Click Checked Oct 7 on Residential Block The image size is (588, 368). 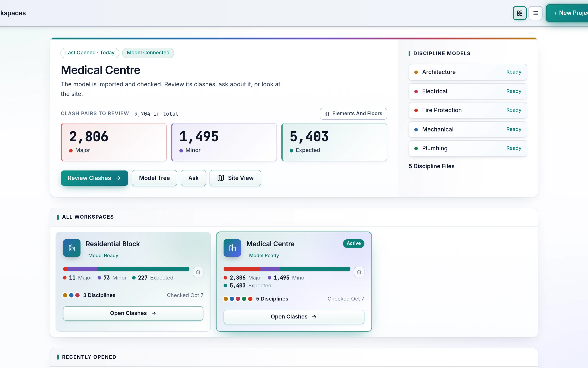click(185, 295)
